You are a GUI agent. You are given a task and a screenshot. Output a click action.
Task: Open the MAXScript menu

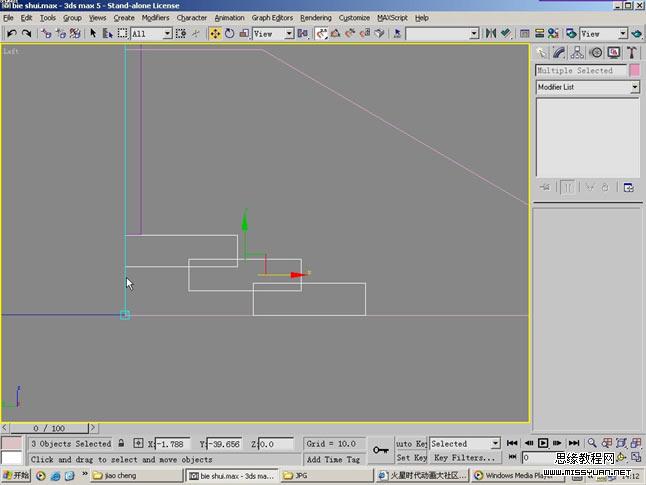pos(392,18)
